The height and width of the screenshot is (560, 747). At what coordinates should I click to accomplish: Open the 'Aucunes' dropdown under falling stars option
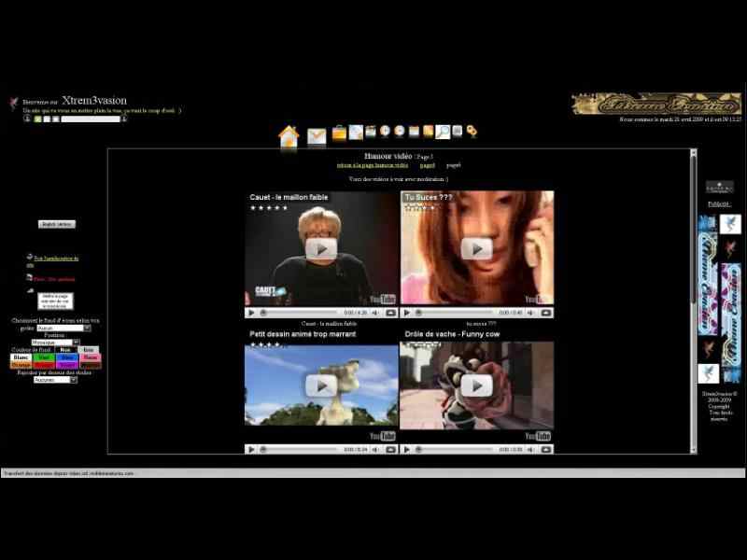coord(55,380)
